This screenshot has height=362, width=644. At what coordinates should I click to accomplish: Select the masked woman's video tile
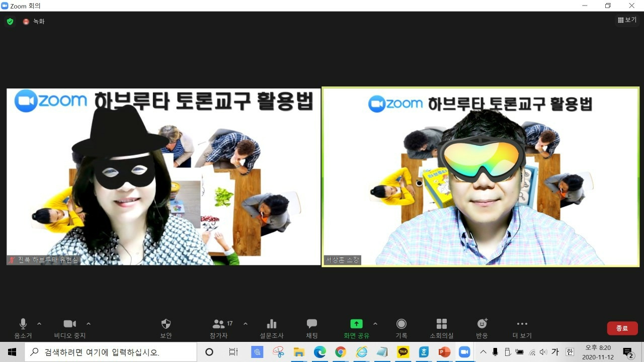[x=164, y=177]
